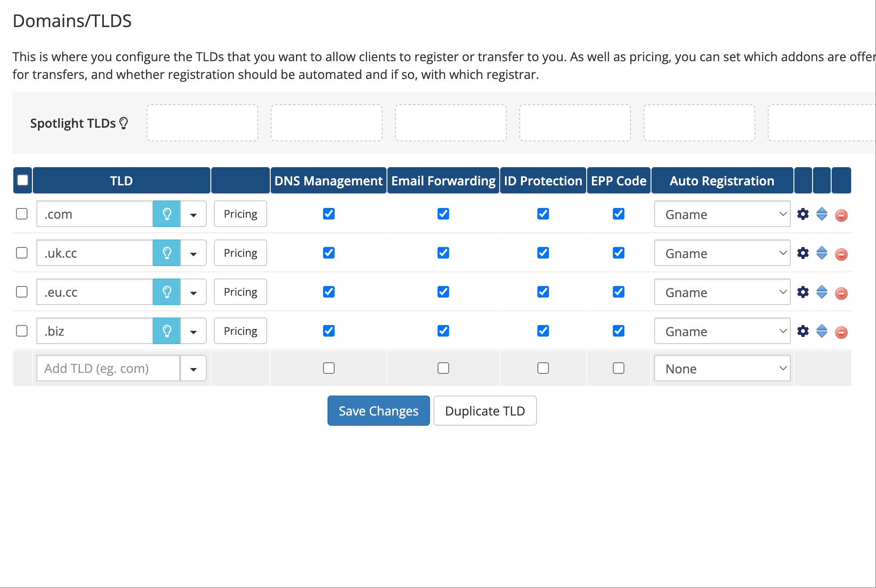The image size is (876, 588).
Task: Click the spotlight lightbulb for .biz
Action: 167,331
